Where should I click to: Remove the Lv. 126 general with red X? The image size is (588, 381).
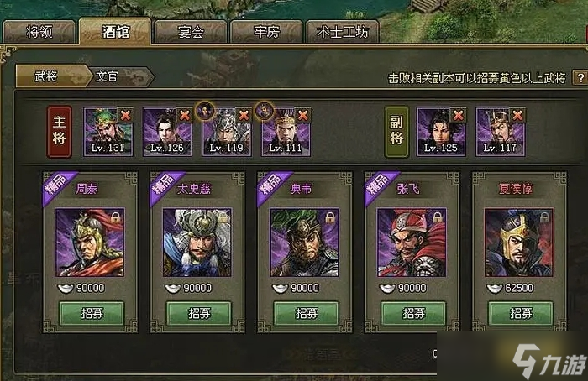tap(185, 115)
